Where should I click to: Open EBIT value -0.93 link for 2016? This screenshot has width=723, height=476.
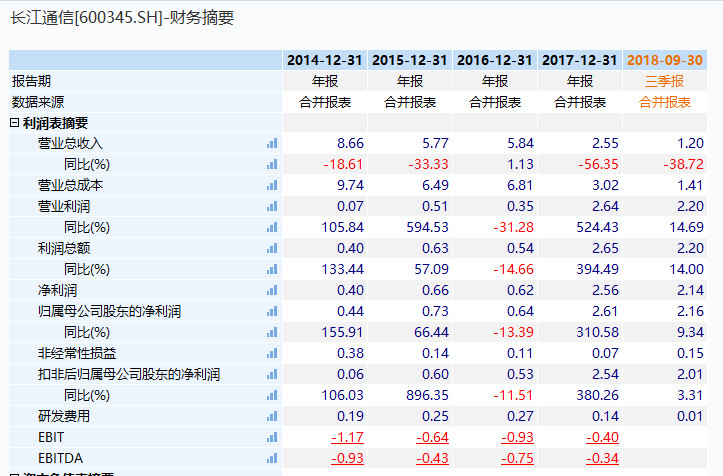517,437
